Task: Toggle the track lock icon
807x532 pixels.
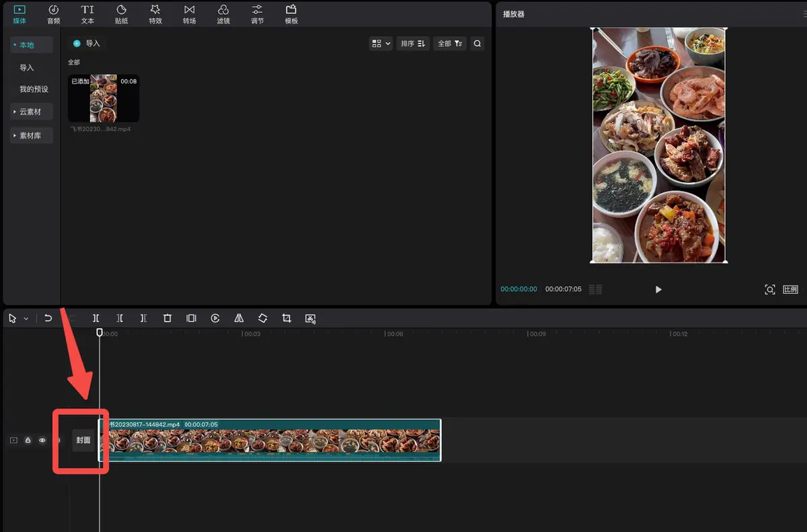Action: point(28,441)
